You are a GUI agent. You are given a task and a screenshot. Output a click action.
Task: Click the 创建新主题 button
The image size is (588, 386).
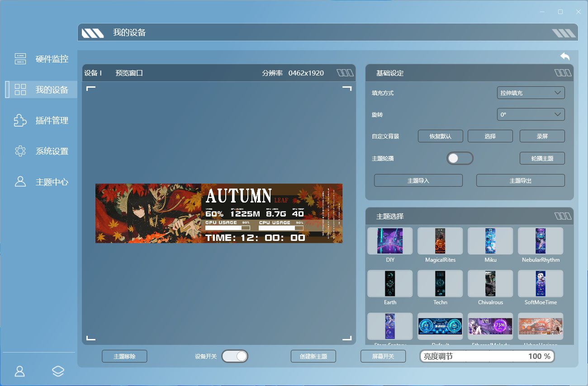[x=313, y=356]
